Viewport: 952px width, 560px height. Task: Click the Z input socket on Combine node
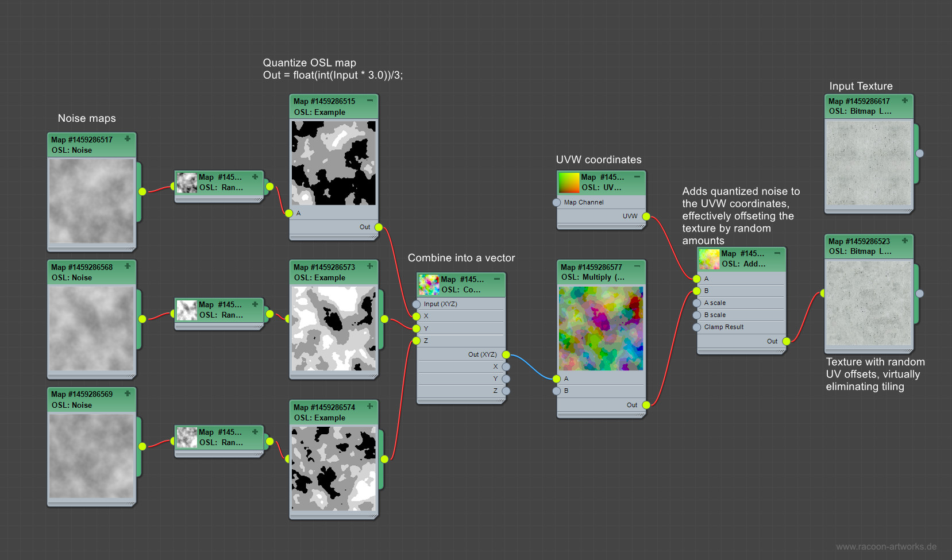click(x=417, y=341)
